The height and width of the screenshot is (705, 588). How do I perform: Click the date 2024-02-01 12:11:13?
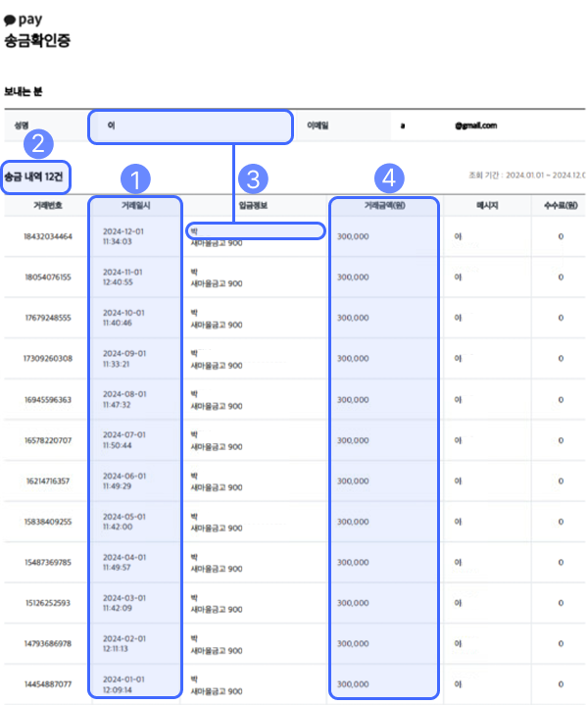124,644
